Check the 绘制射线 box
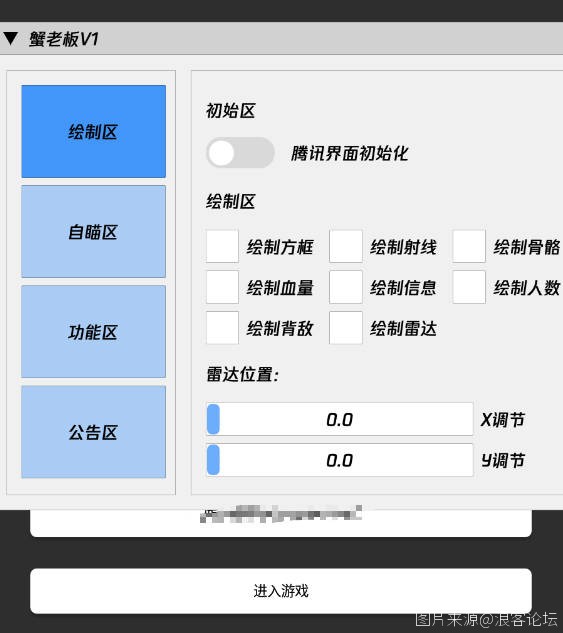The height and width of the screenshot is (633, 563). click(x=346, y=246)
